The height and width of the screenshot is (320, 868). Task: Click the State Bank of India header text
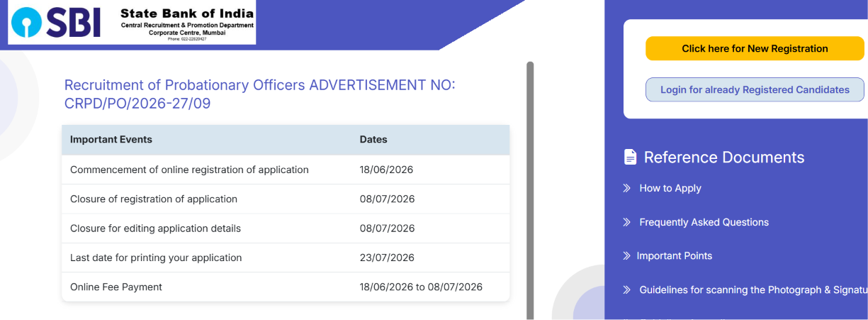[x=187, y=13]
